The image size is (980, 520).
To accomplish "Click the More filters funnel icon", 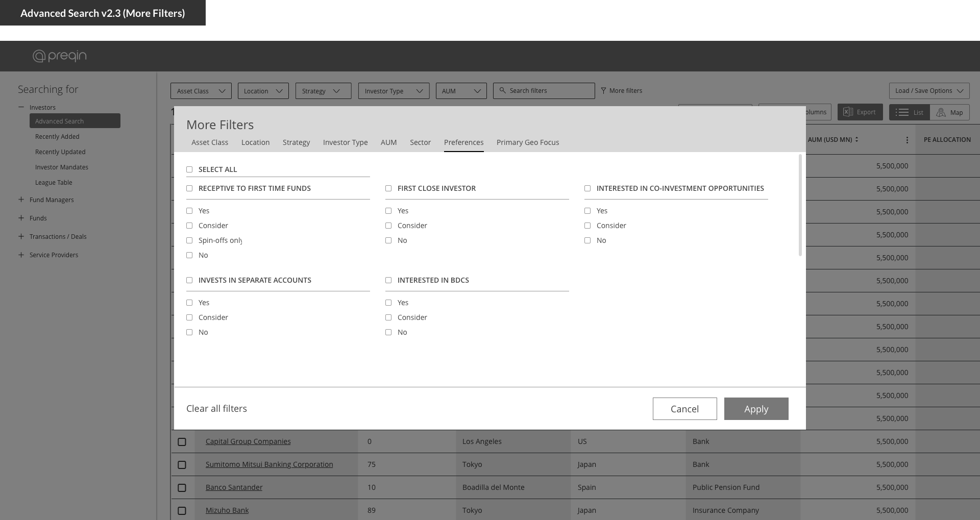I will point(603,90).
